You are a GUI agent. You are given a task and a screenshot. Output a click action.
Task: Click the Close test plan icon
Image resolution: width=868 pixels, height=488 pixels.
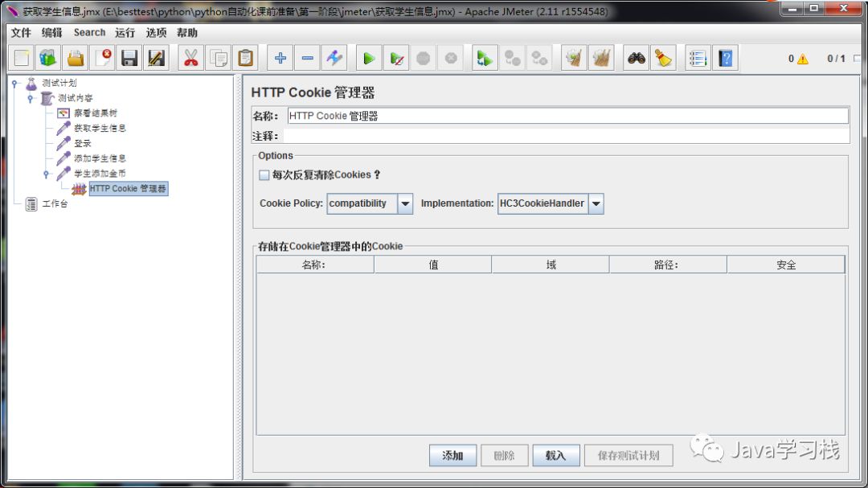(103, 58)
